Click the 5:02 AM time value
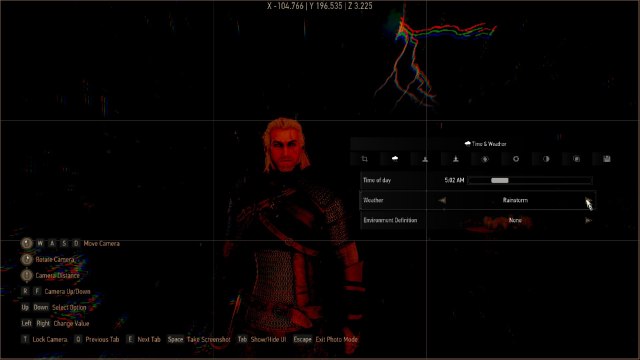Viewport: 640px width, 360px height. [454, 180]
